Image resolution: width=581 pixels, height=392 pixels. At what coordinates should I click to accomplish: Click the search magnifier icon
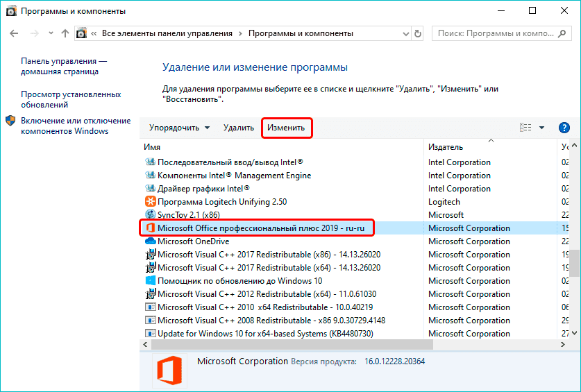[562, 33]
